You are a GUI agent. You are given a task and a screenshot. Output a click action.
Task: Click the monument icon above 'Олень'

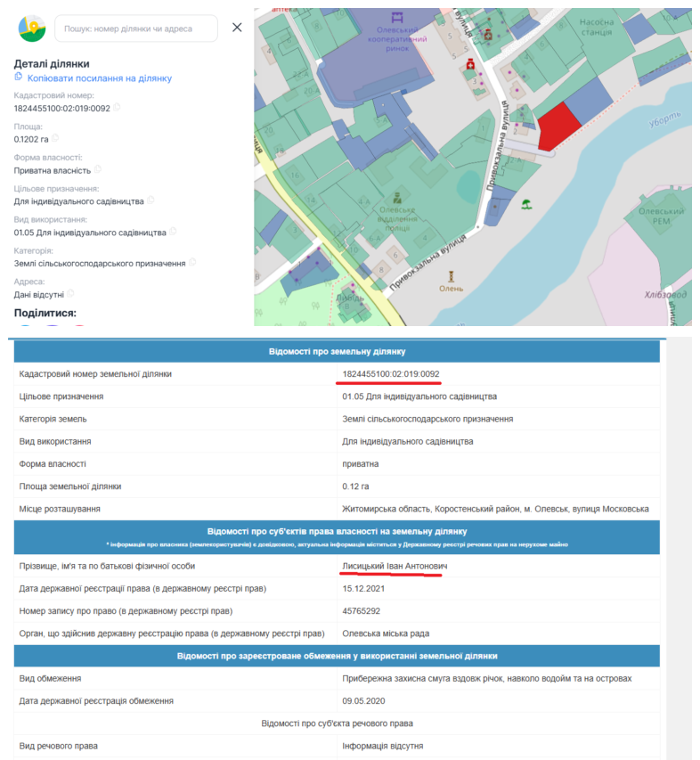point(451,276)
